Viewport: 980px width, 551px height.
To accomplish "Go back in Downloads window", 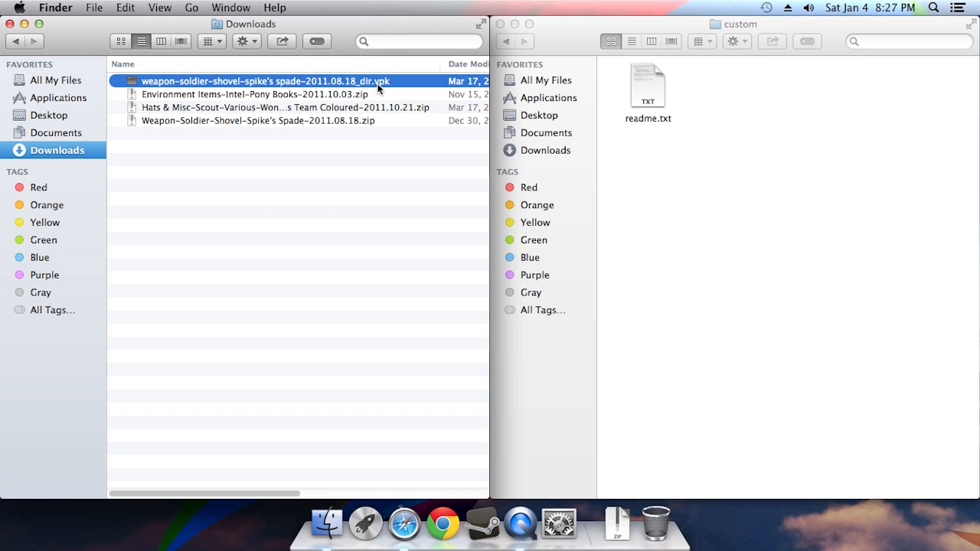I will coord(15,41).
